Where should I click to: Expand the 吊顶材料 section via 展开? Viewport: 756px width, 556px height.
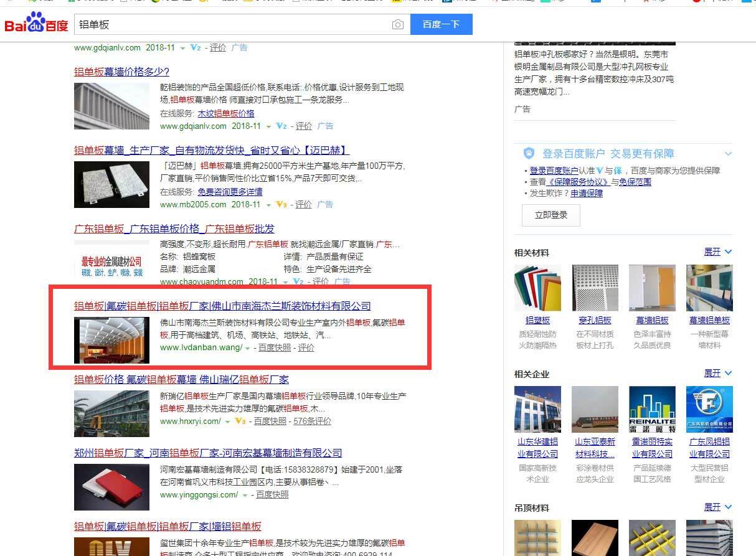pyautogui.click(x=718, y=507)
